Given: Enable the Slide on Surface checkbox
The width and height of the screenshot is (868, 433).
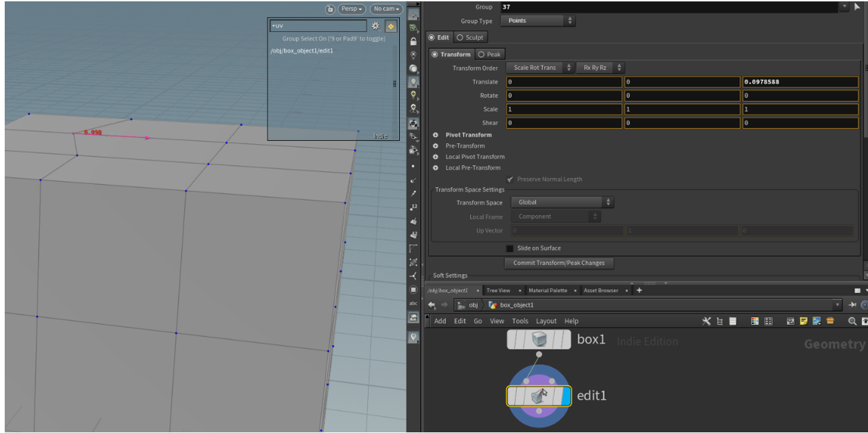Looking at the screenshot, I should [x=509, y=248].
